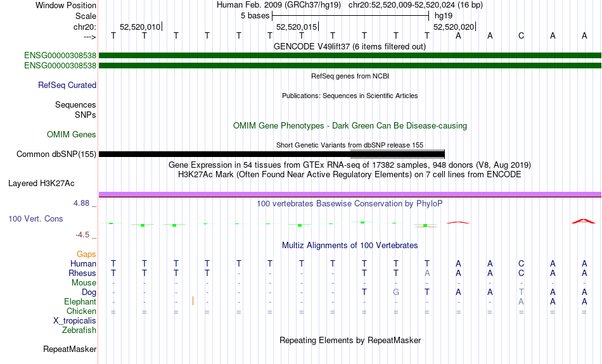The image size is (602, 364).
Task: Click the C base in the Rhesus row
Action: (x=521, y=273)
